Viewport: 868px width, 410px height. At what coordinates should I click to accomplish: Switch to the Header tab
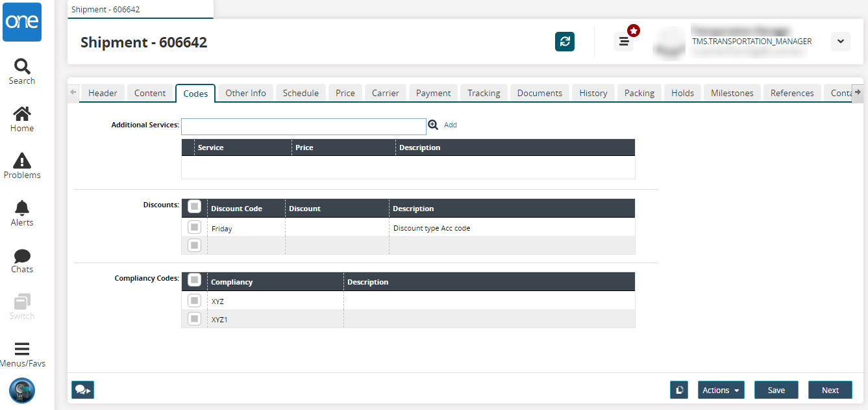[x=103, y=93]
